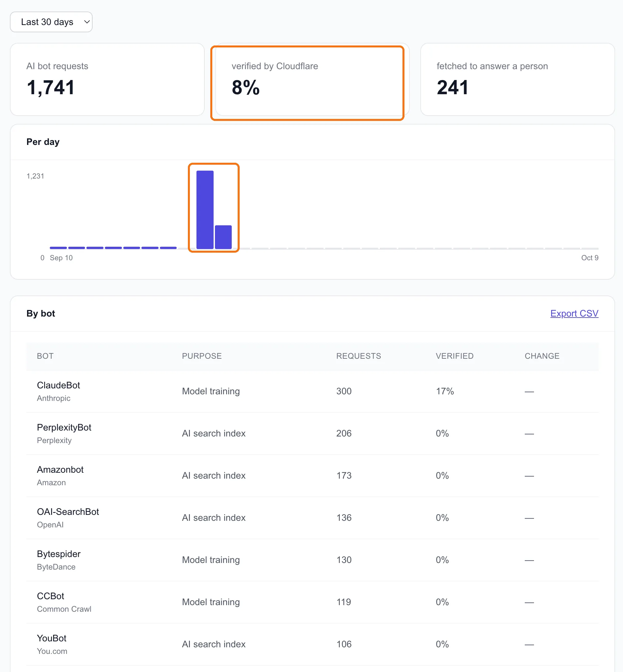This screenshot has width=623, height=672.
Task: Select the Bytespider row name
Action: (59, 554)
